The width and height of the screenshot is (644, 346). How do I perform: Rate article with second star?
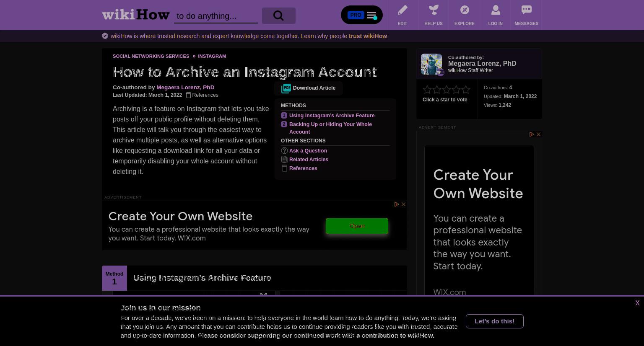pyautogui.click(x=437, y=90)
